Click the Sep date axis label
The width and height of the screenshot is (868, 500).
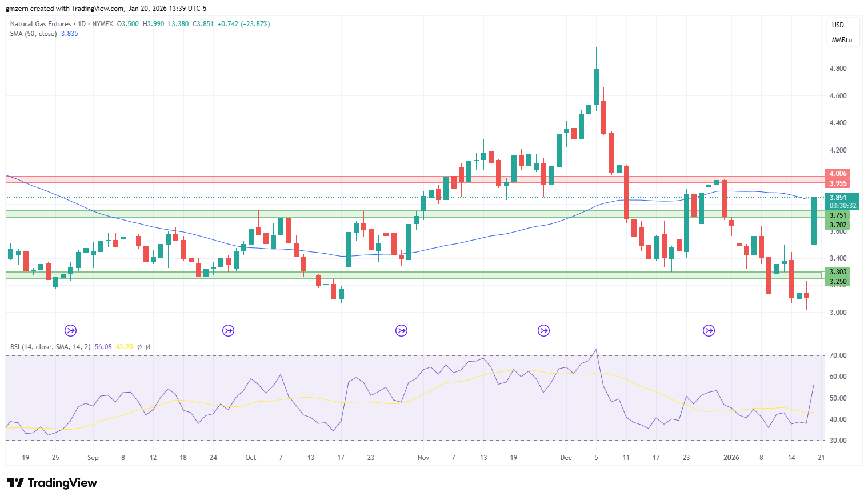[x=93, y=458]
